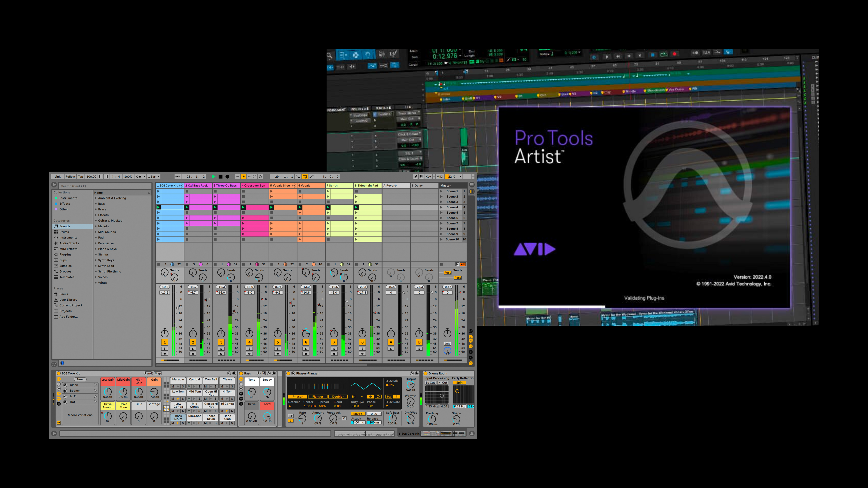The image size is (868, 488).
Task: Switch to the Doubler mode tab
Action: 338,397
